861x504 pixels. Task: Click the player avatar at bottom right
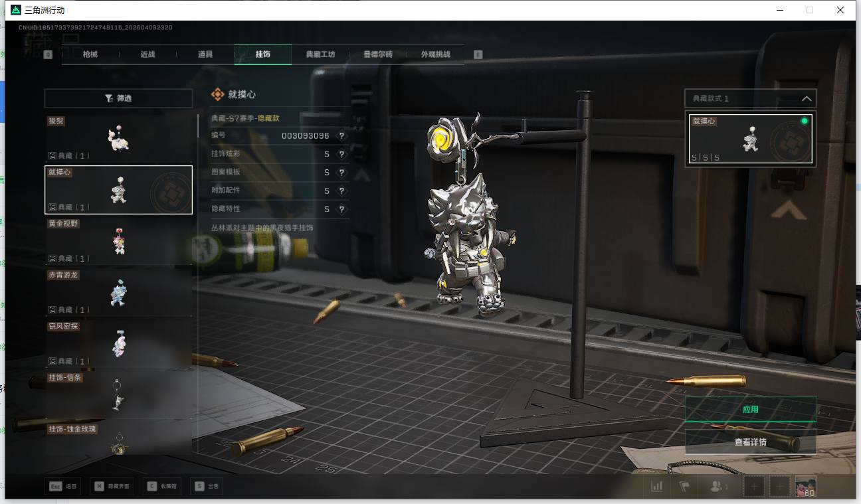tap(805, 486)
